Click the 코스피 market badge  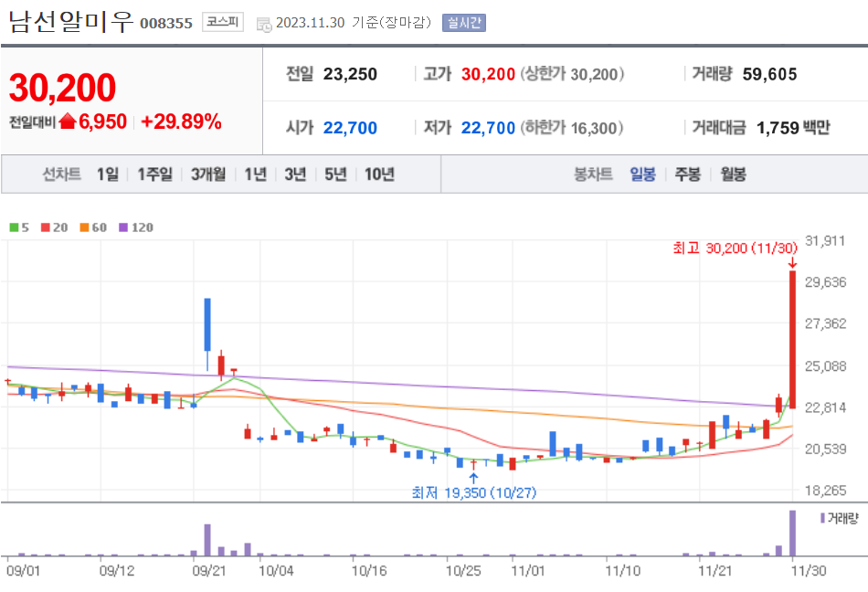(223, 22)
